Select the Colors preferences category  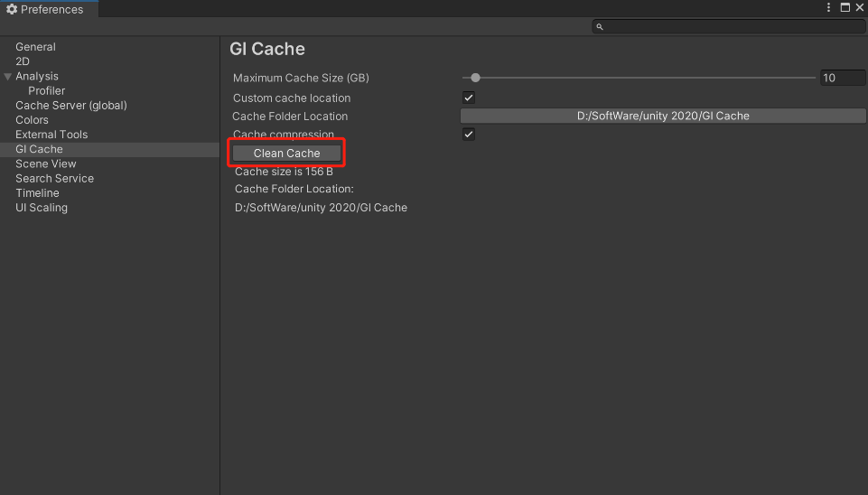(32, 120)
